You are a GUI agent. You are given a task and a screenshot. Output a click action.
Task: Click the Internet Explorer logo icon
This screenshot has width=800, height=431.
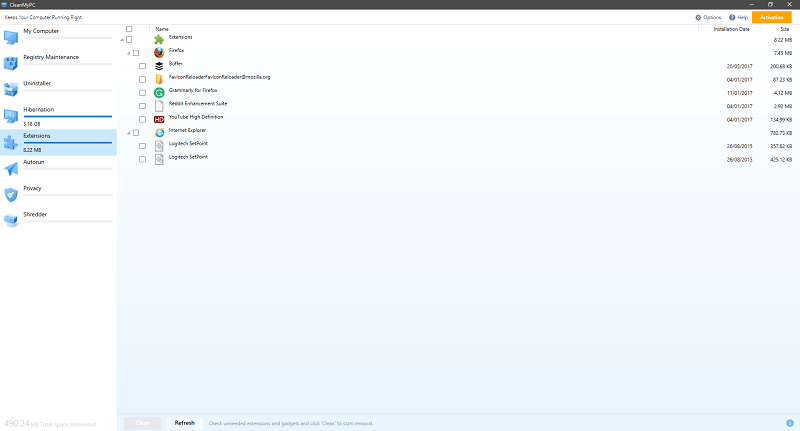pos(159,133)
